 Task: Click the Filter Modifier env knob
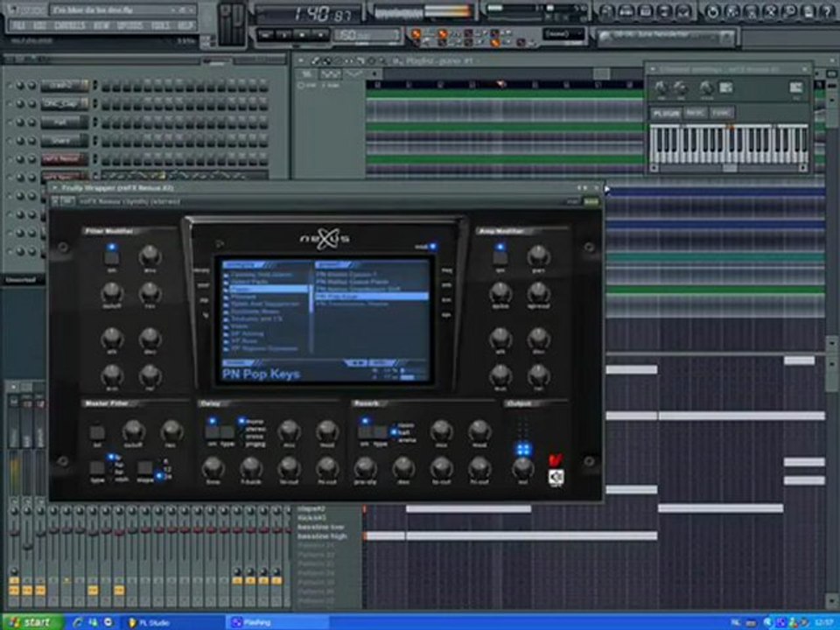150,257
